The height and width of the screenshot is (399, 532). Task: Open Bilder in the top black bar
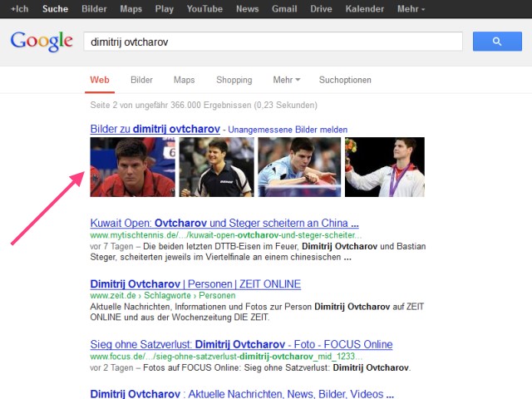pos(94,9)
